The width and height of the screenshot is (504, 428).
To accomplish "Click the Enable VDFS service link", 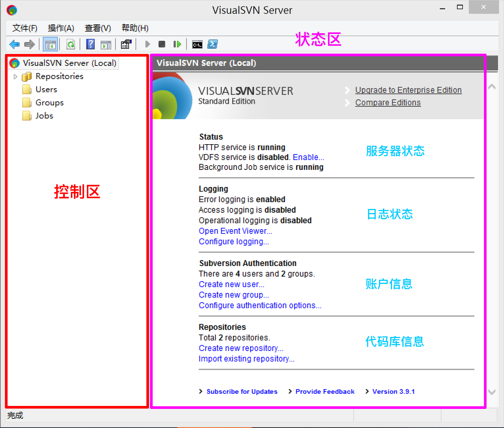I will click(308, 157).
